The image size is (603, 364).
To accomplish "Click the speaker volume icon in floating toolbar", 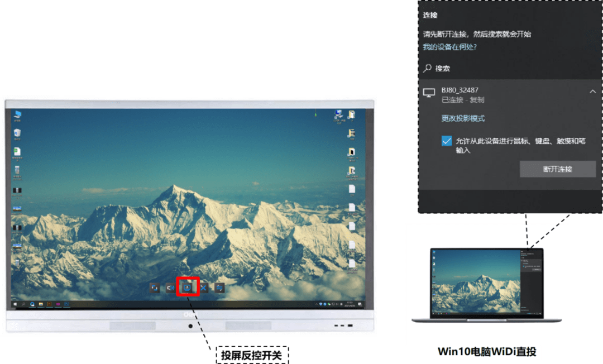I will click(x=169, y=286).
